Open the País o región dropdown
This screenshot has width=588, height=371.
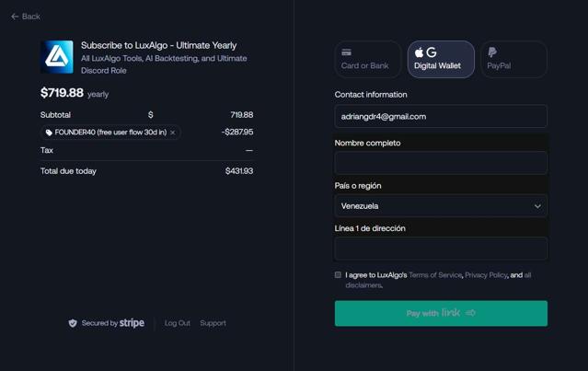(441, 206)
